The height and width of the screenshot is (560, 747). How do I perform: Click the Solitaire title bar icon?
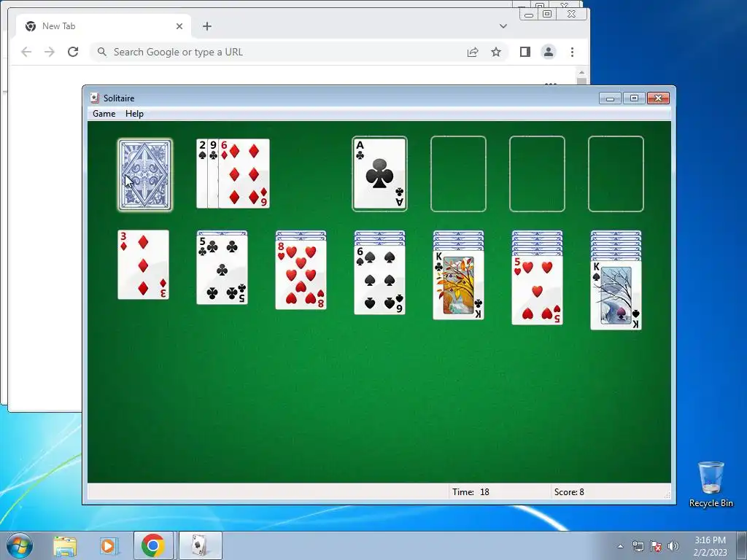coord(94,98)
